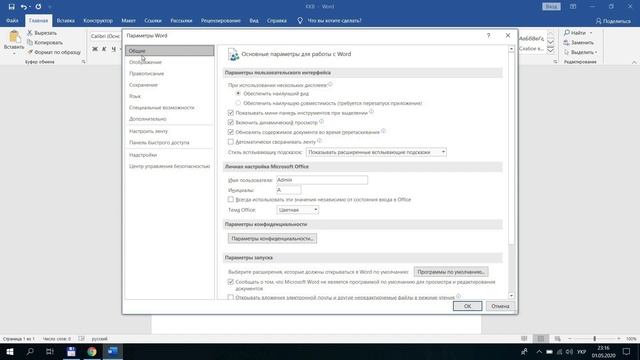Click the Save icon in quick access toolbar

[x=11, y=7]
